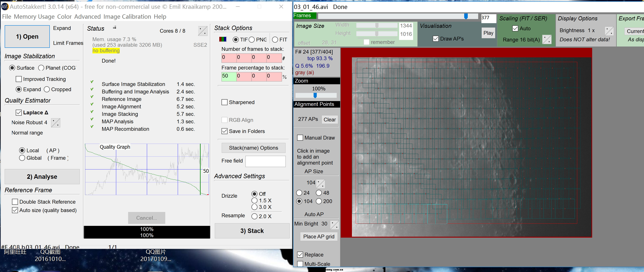The height and width of the screenshot is (272, 644).
Task: Toggle the Laplace quality estimator checkbox
Action: 19,112
